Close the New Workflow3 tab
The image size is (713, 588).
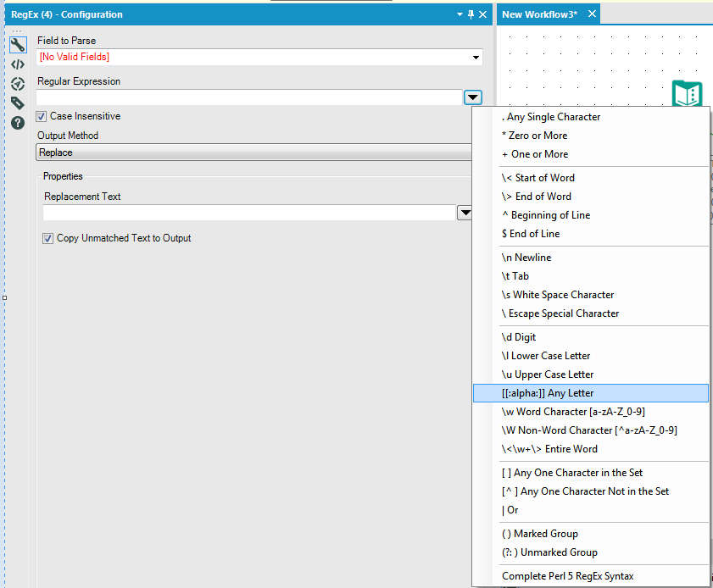click(592, 14)
